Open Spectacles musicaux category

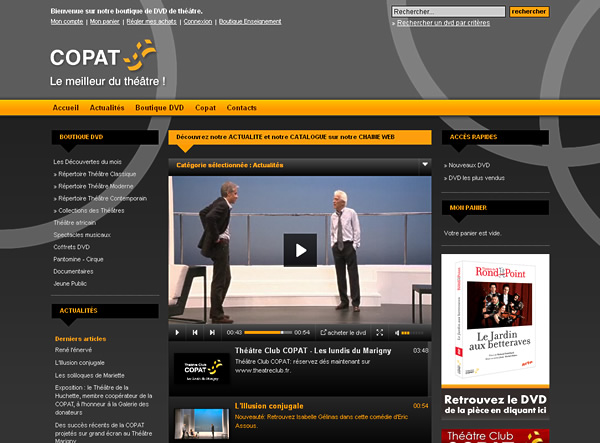pos(82,235)
